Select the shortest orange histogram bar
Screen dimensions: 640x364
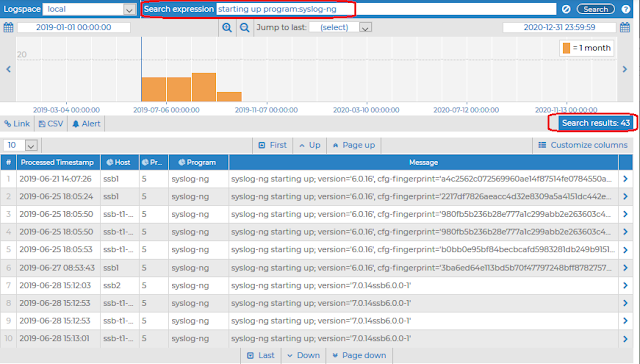[x=229, y=97]
